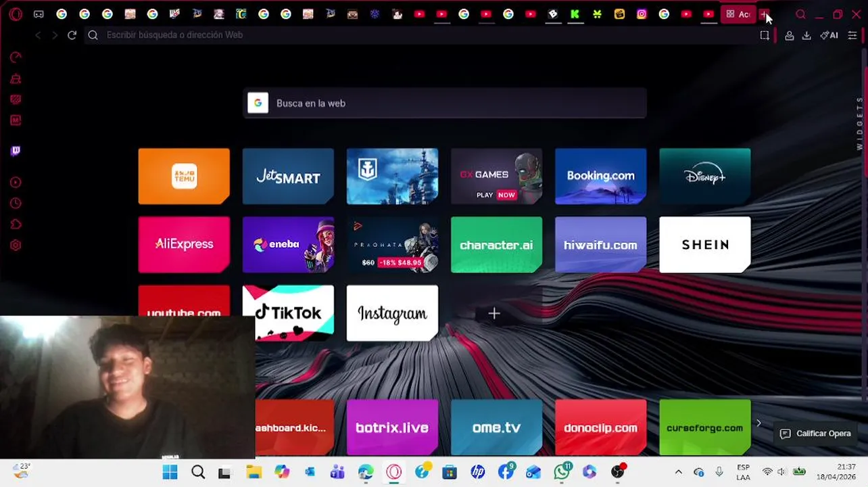Open the Booking.com speed dial
Image resolution: width=868 pixels, height=487 pixels.
(x=600, y=176)
